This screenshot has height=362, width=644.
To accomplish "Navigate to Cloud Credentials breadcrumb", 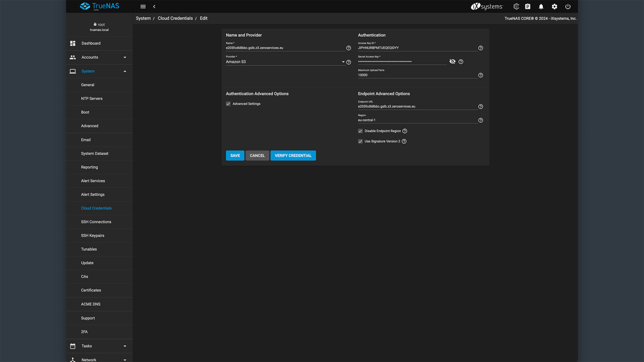I will pyautogui.click(x=175, y=18).
